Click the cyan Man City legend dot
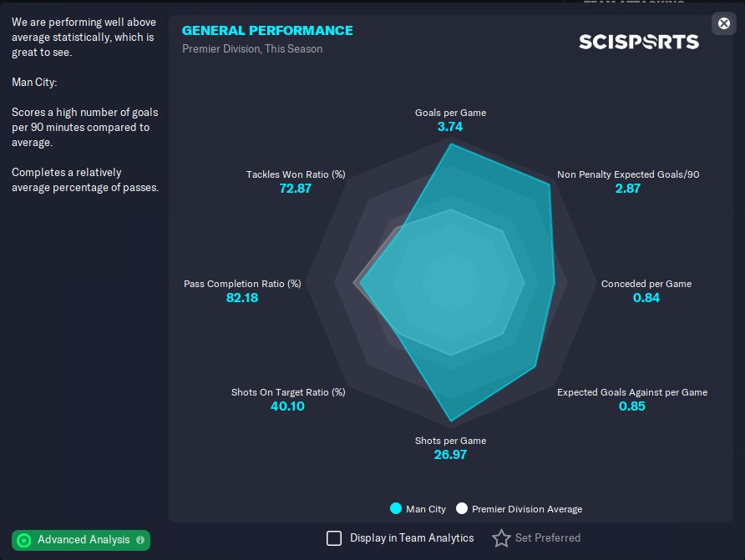Viewport: 745px width, 560px height. (395, 508)
